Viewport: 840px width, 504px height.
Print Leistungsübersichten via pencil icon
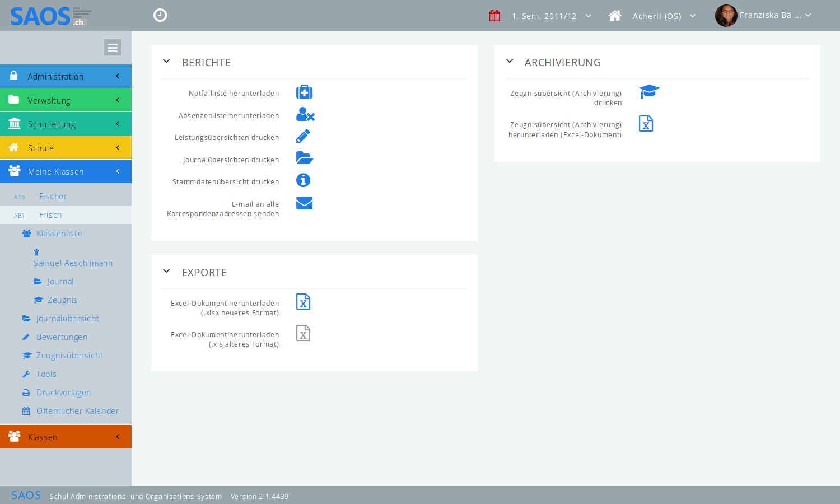coord(303,136)
